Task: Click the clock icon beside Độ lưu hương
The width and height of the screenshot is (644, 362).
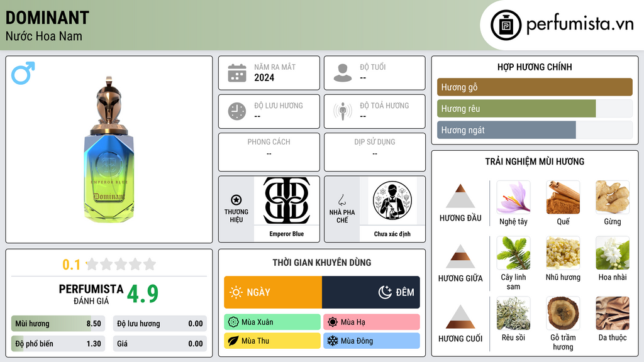Action: pos(237,111)
